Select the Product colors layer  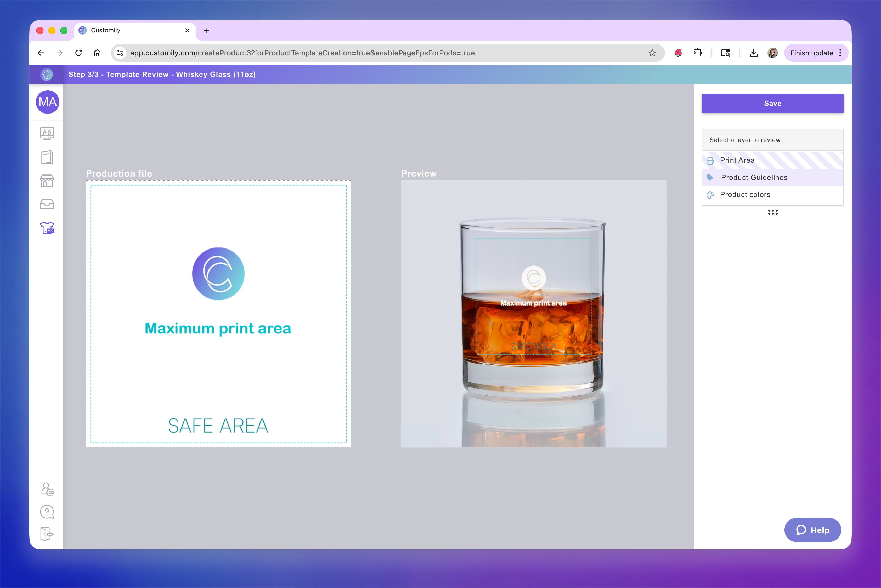tap(745, 195)
